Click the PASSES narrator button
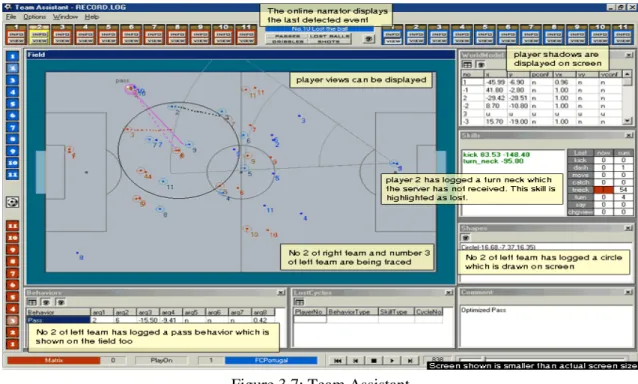 coord(287,36)
